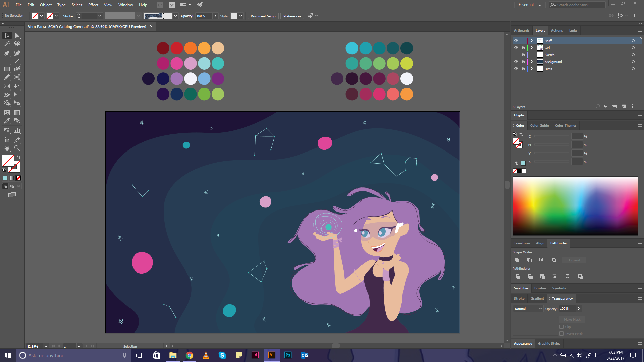The height and width of the screenshot is (362, 644).
Task: Delete selection with Layers trash icon
Action: (632, 106)
